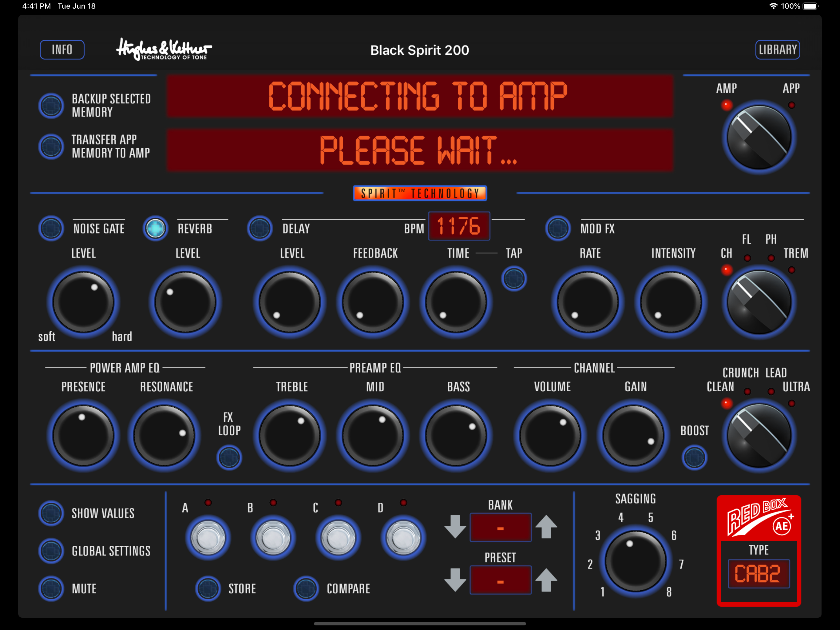This screenshot has height=630, width=840.
Task: Click the BANK down arrow
Action: tap(455, 527)
